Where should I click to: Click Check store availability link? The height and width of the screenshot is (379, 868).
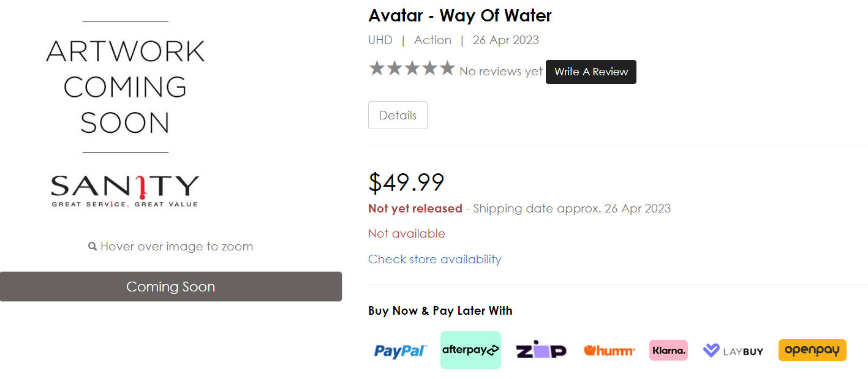[x=434, y=259]
